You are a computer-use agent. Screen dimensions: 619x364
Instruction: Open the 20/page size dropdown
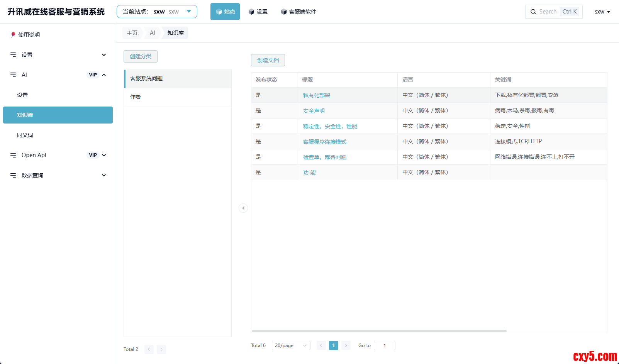[291, 345]
